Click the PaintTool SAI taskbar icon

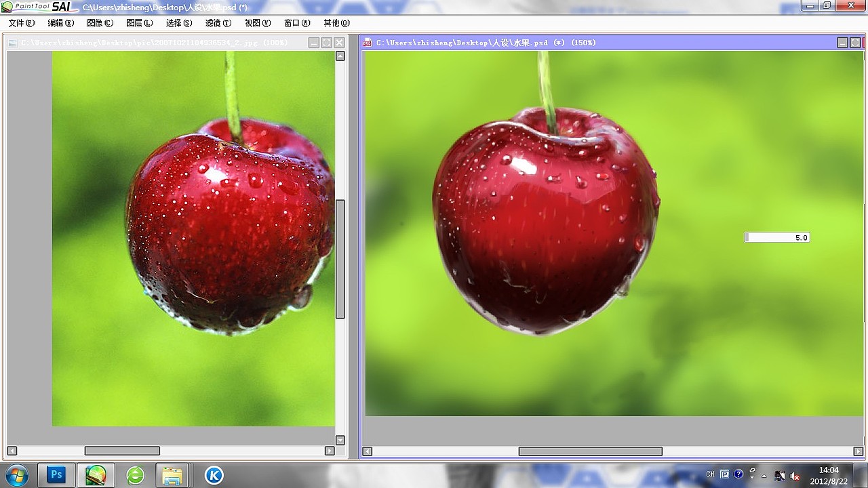coord(96,475)
